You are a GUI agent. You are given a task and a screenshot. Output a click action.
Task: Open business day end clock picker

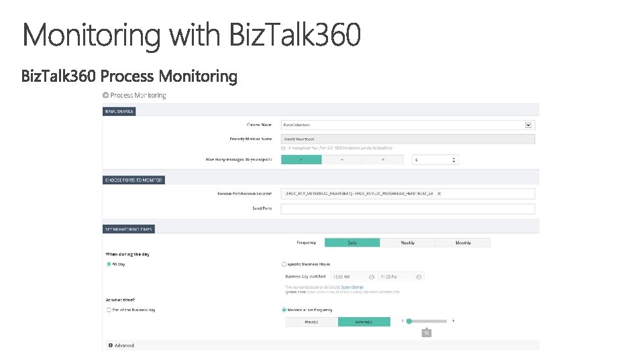[x=419, y=277]
